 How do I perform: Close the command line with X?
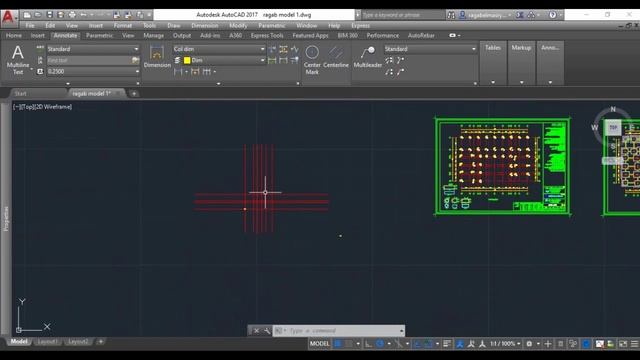[x=256, y=331]
